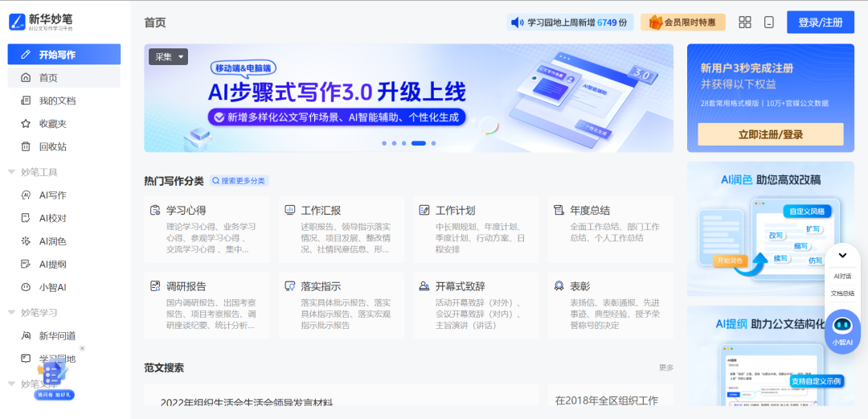Open the 填问卷 抽好礼 survey widget
This screenshot has width=868, height=419.
(x=54, y=380)
